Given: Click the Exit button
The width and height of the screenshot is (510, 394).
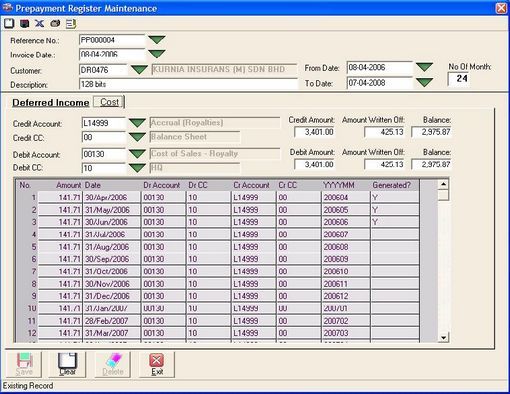Looking at the screenshot, I should click(157, 365).
